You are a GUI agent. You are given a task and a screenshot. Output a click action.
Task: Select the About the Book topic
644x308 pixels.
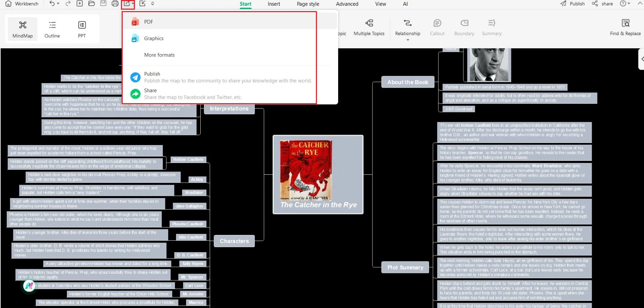(x=408, y=82)
